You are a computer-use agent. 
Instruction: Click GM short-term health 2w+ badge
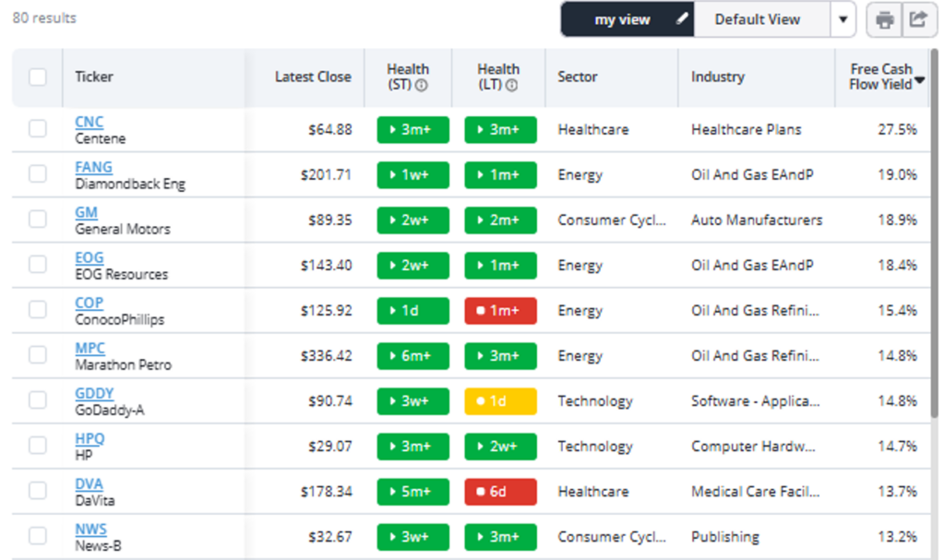413,220
